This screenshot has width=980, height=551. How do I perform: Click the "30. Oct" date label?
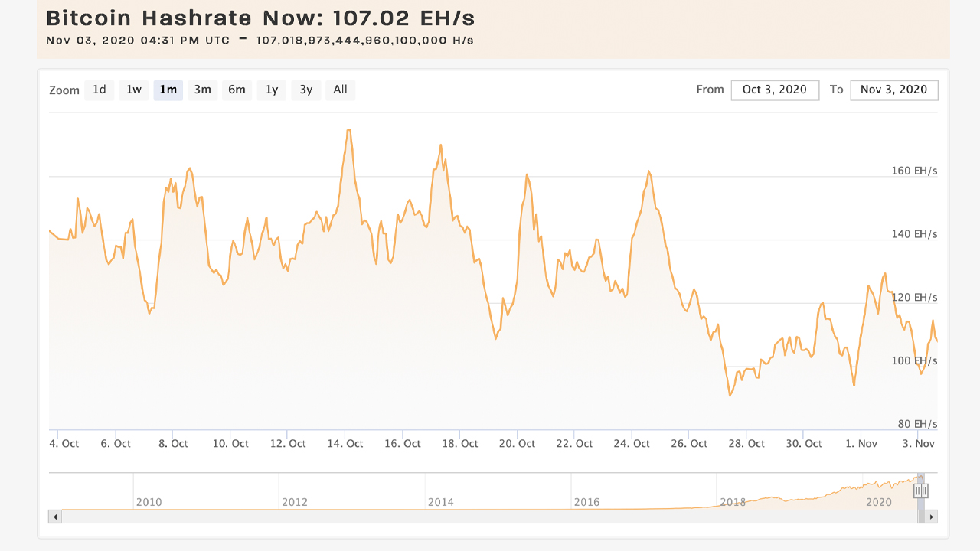click(x=805, y=443)
